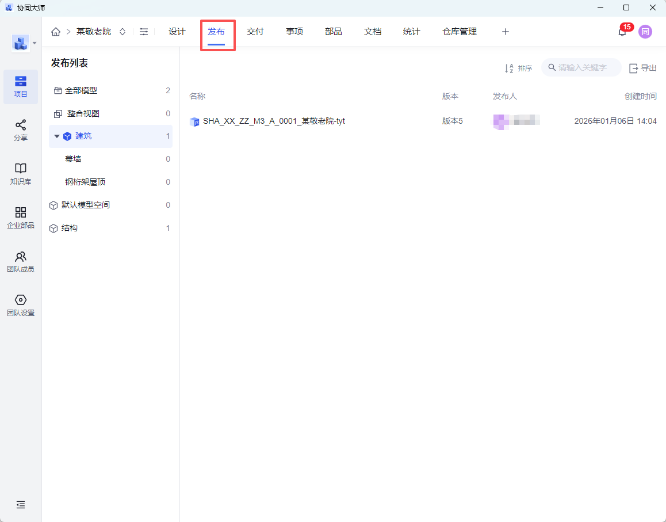Click the keyword search input field

tap(585, 68)
